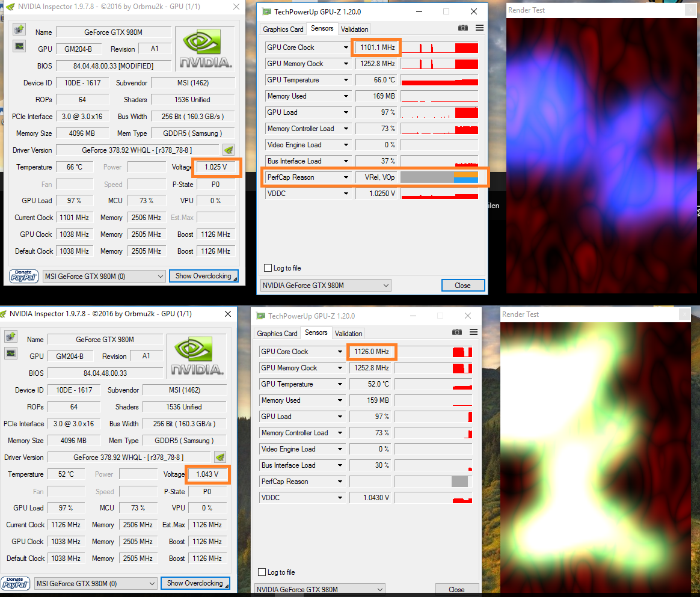The width and height of the screenshot is (700, 597).
Task: Click GPU-Z app icon in top title bar
Action: coord(266,11)
